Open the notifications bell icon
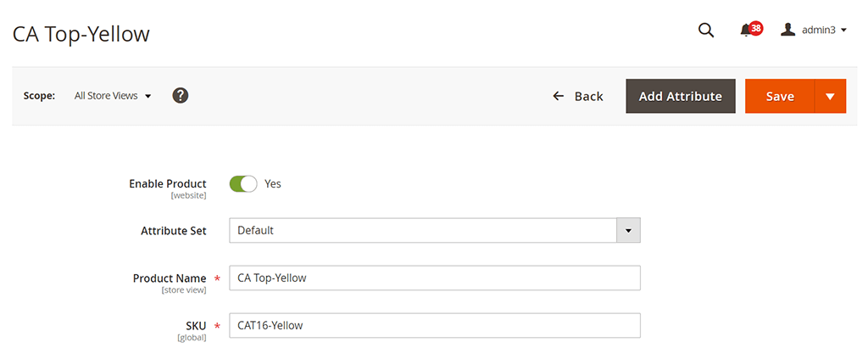This screenshot has height=348, width=868. (745, 31)
